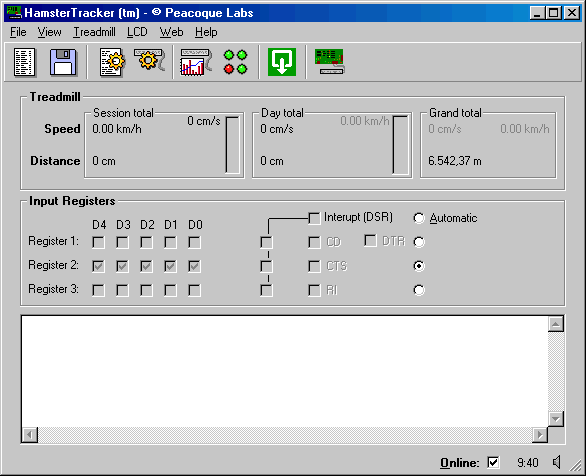Image resolution: width=586 pixels, height=476 pixels.
Task: Open the Treadmill menu
Action: point(94,32)
